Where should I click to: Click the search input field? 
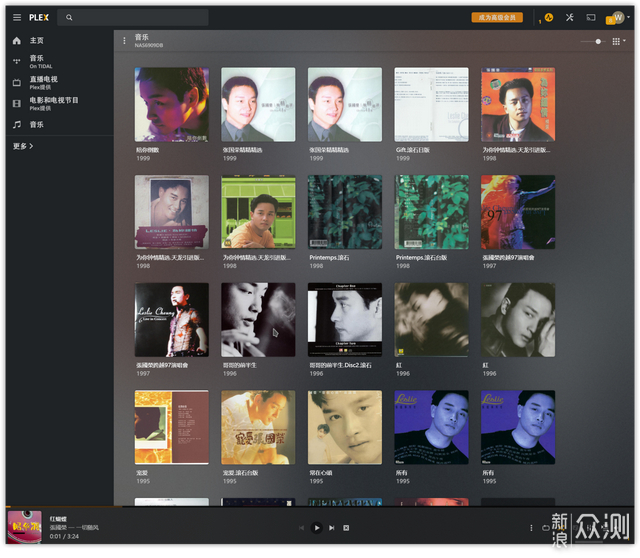pos(133,17)
